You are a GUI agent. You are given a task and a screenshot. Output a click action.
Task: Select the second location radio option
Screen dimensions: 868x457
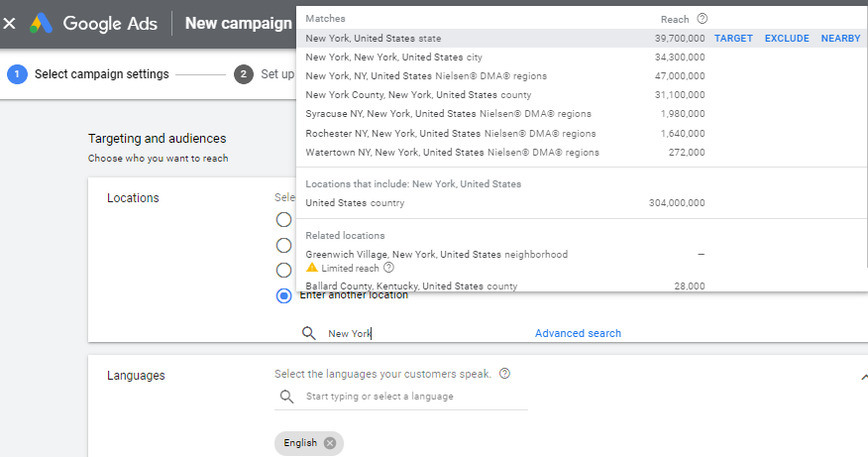tap(284, 245)
